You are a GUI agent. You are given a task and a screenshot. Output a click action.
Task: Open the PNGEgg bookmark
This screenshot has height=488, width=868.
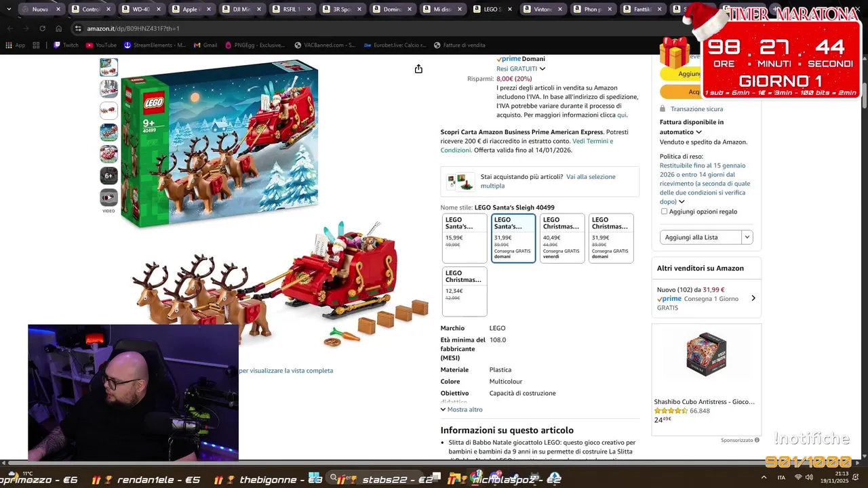click(255, 45)
